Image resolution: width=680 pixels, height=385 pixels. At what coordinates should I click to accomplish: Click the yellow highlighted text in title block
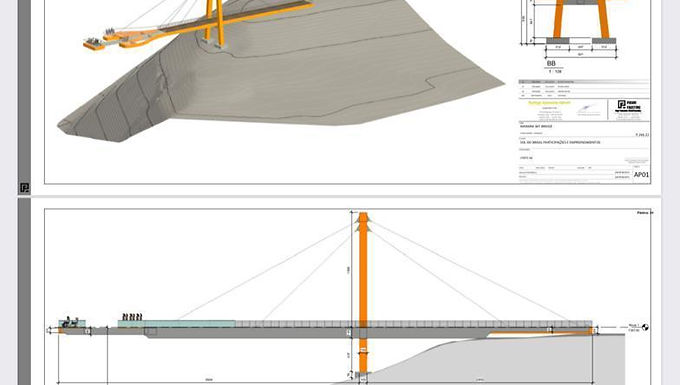click(549, 103)
